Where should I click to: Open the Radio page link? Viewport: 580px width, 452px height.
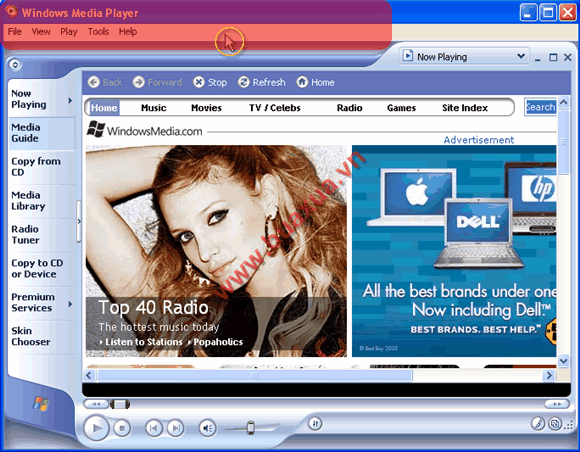[x=350, y=108]
